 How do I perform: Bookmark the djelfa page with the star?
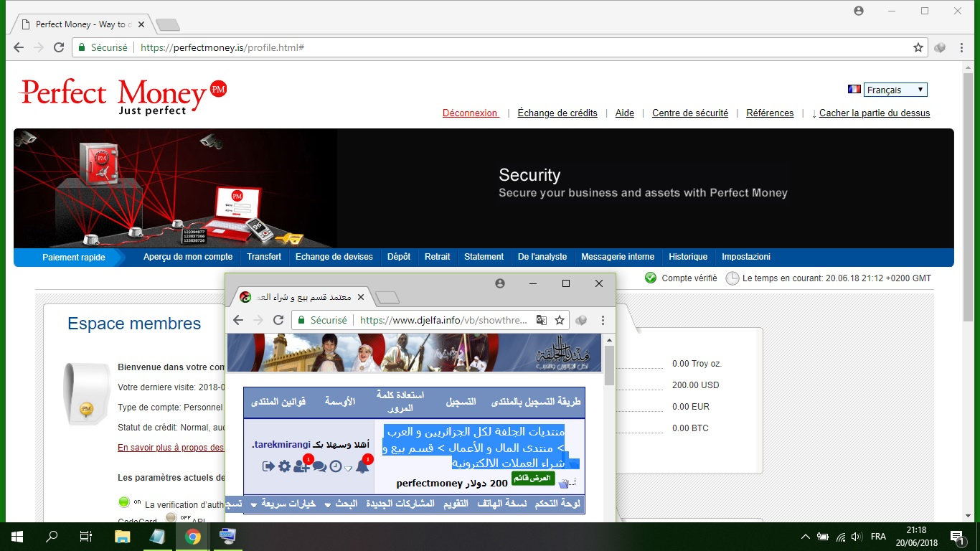tap(560, 320)
